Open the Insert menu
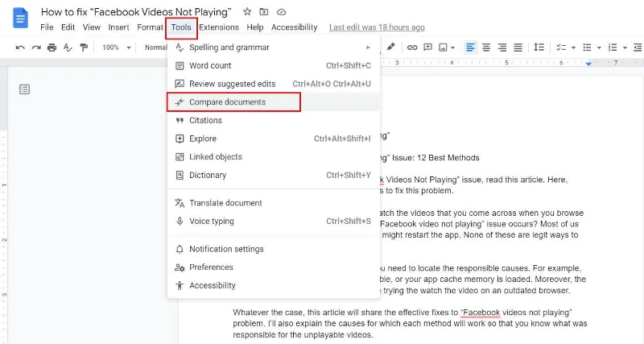 point(118,27)
